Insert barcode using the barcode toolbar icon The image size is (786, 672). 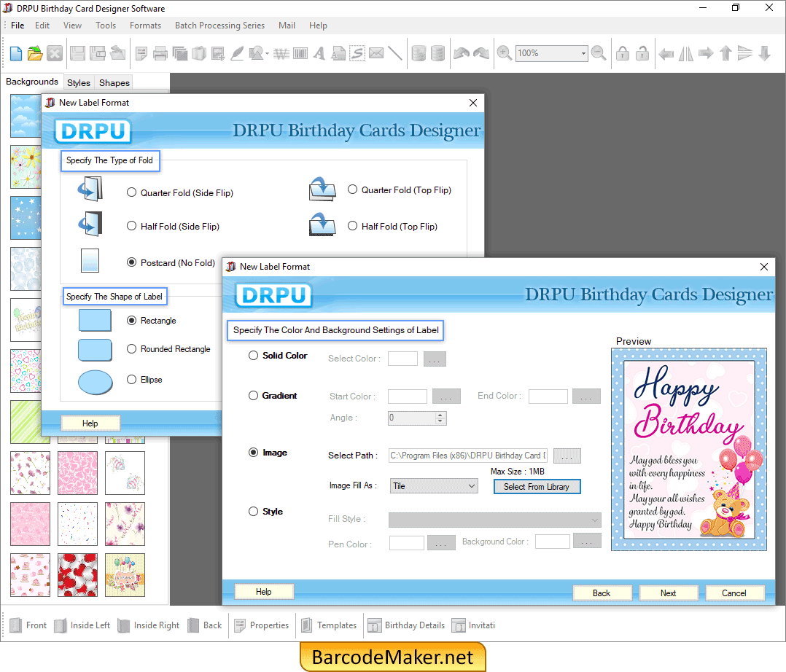coord(300,53)
